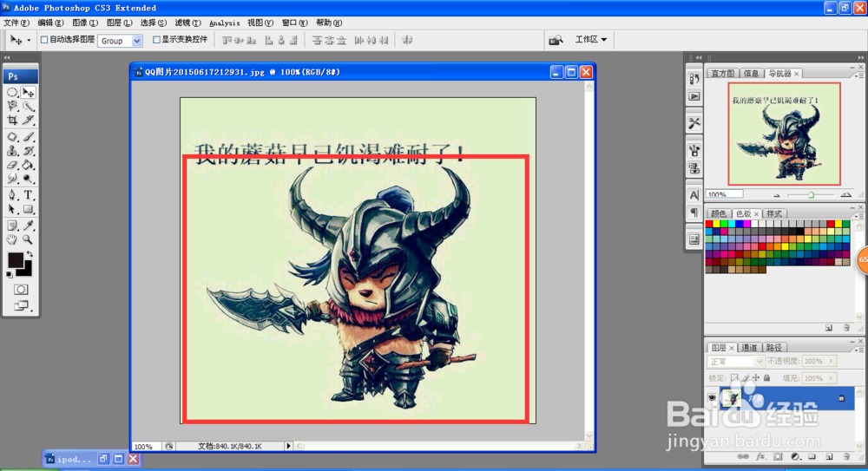Open the Layers panel options menu

[x=859, y=350]
